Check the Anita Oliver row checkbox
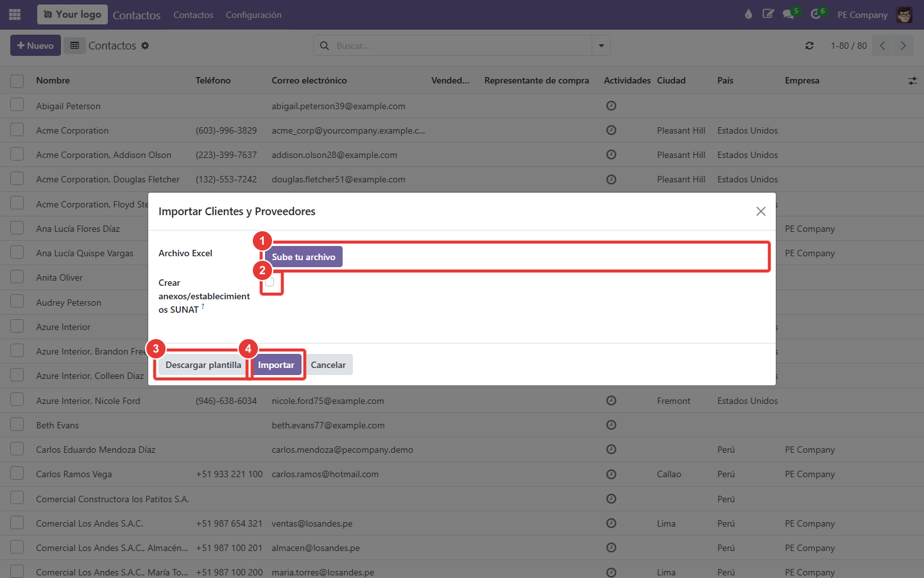Screen dimensions: 924x578 (17, 277)
